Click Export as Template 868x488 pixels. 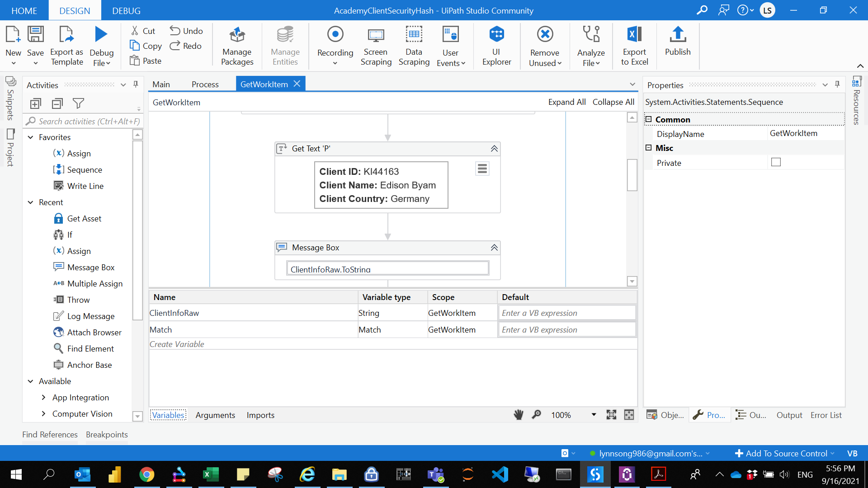click(66, 46)
